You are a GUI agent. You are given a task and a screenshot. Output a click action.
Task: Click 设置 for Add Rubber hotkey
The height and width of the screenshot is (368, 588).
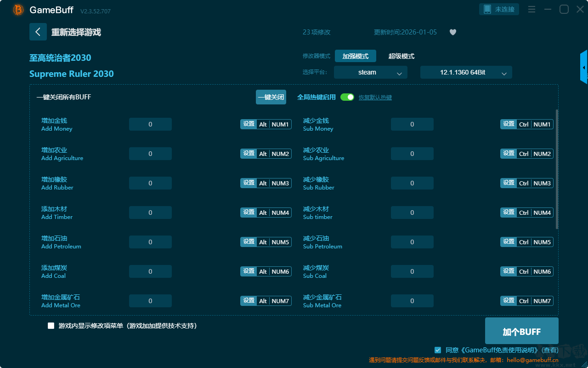pos(249,183)
